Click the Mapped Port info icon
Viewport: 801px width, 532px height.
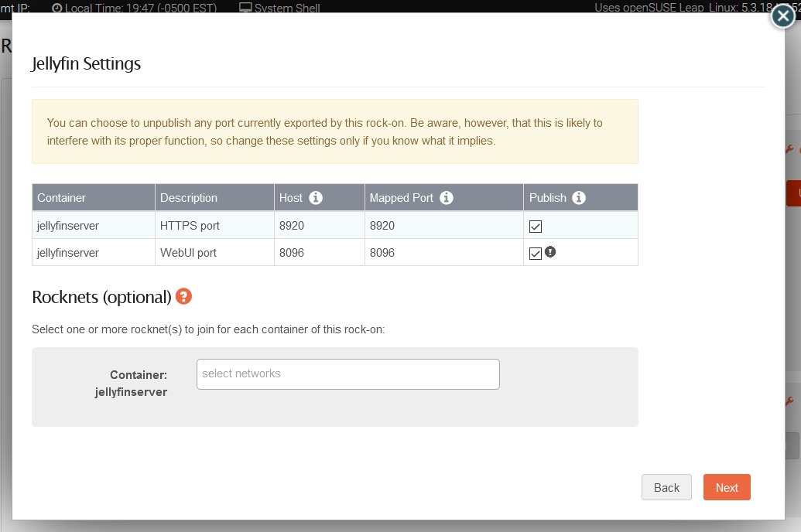[447, 198]
